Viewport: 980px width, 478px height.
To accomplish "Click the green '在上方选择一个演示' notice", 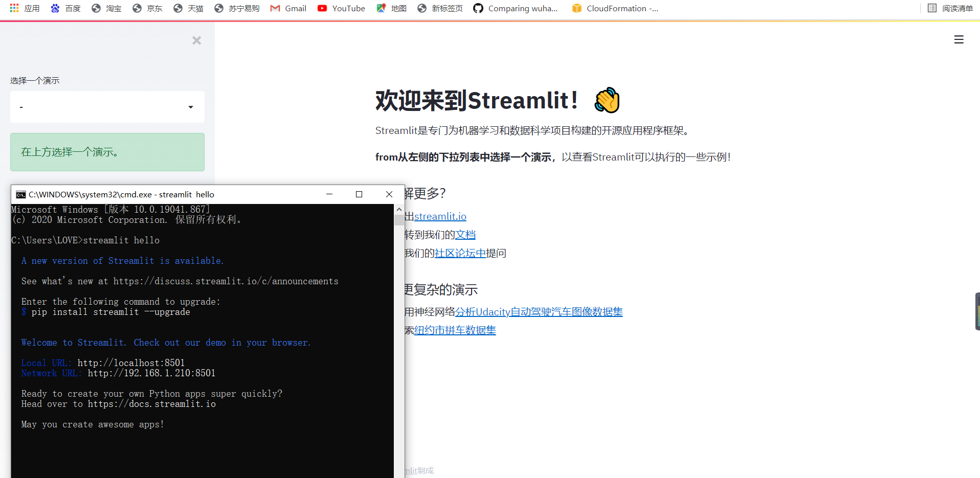I will coord(107,152).
